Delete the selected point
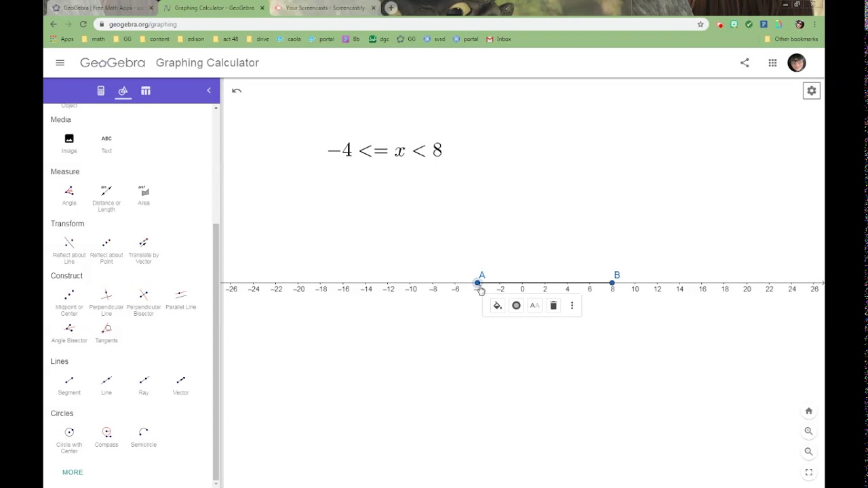 pyautogui.click(x=553, y=306)
